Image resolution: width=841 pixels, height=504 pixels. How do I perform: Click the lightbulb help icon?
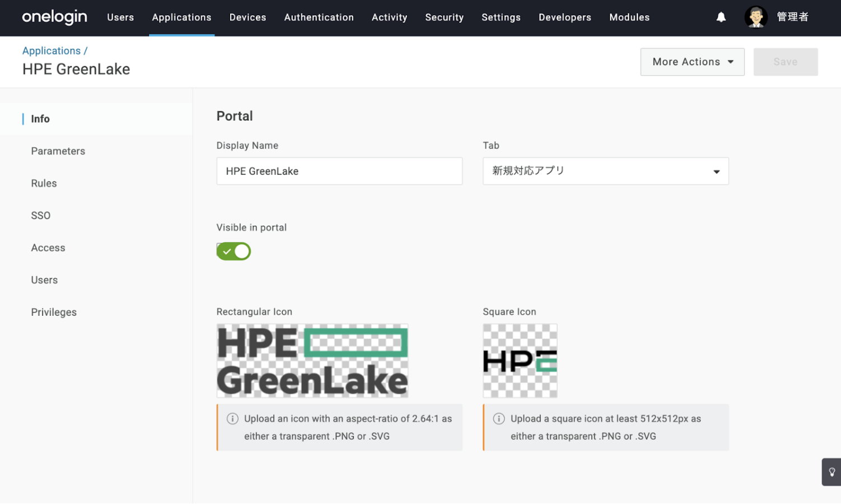click(831, 472)
